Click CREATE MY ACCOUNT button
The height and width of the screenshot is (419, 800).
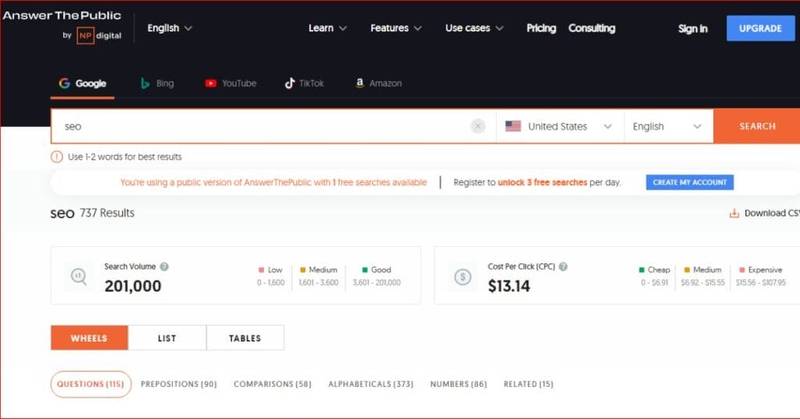click(690, 182)
